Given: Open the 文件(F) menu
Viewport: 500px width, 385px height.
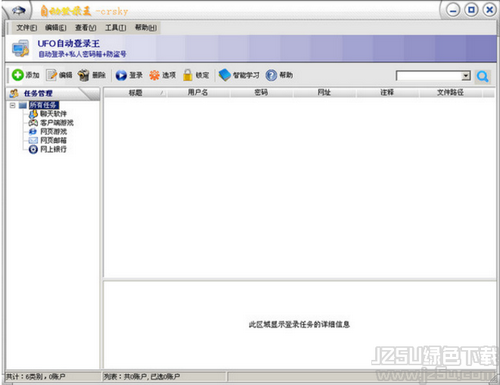Looking at the screenshot, I should [x=27, y=28].
